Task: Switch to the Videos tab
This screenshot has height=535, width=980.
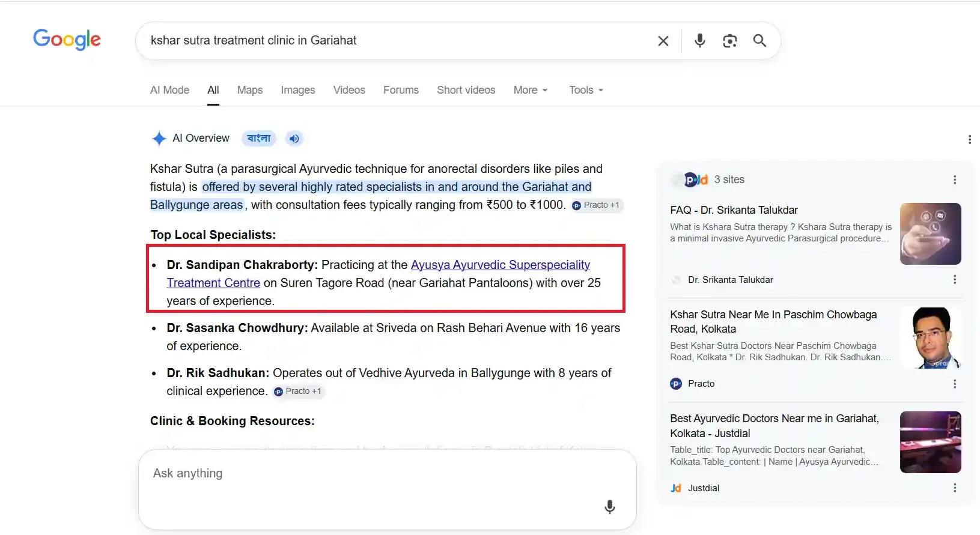Action: [x=349, y=90]
